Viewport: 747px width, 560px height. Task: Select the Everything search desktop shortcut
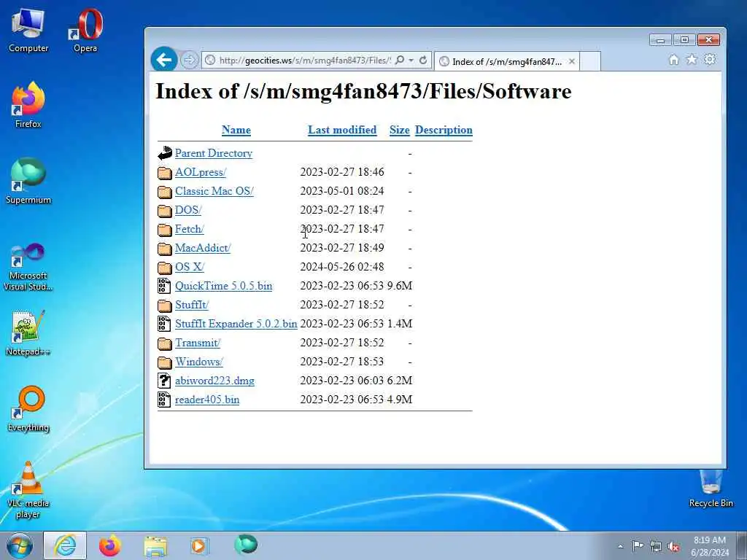point(28,409)
